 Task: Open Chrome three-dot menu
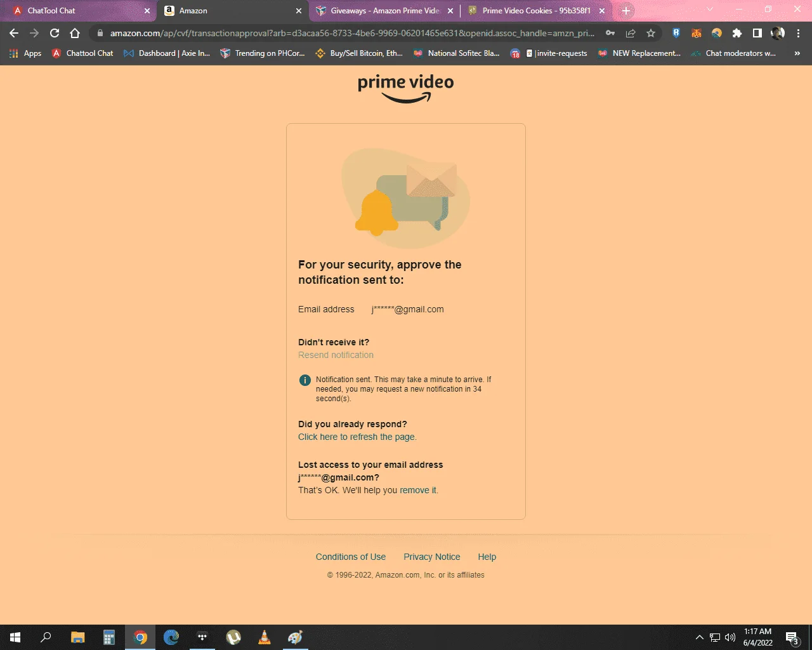coord(798,33)
